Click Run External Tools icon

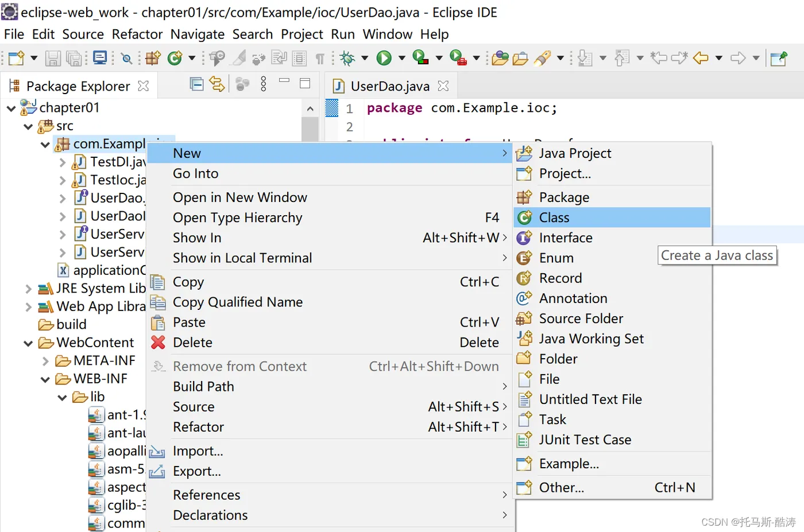[x=458, y=58]
